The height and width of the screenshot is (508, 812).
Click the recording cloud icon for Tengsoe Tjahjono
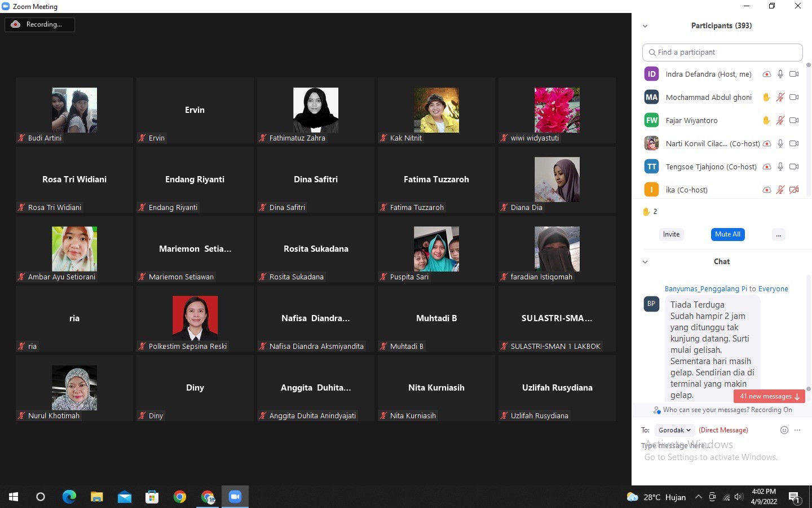click(767, 167)
